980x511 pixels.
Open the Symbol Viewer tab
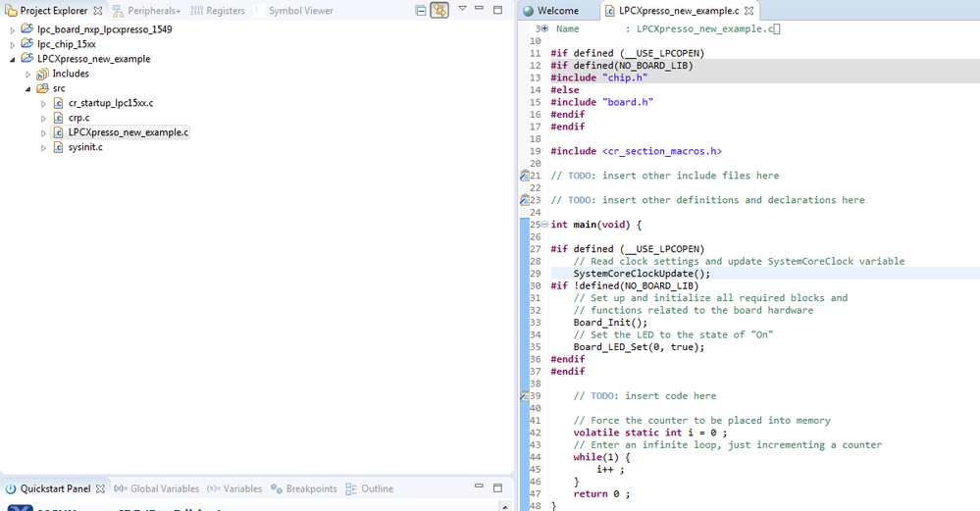click(x=293, y=11)
